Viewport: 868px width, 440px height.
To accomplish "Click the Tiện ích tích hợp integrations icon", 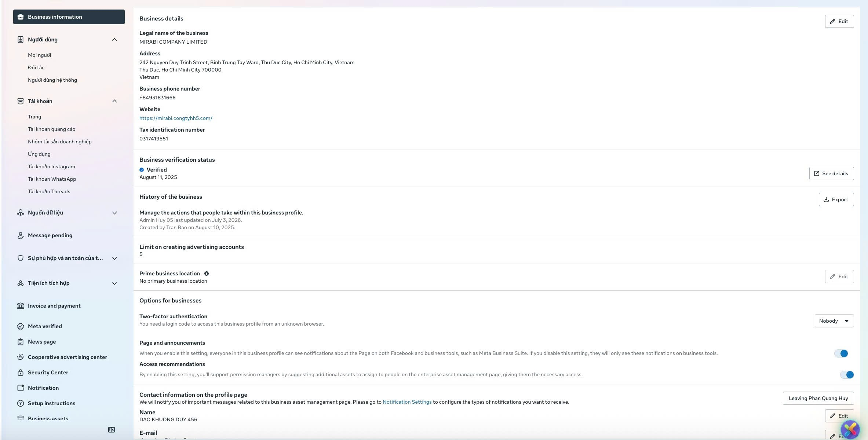I will [x=21, y=283].
